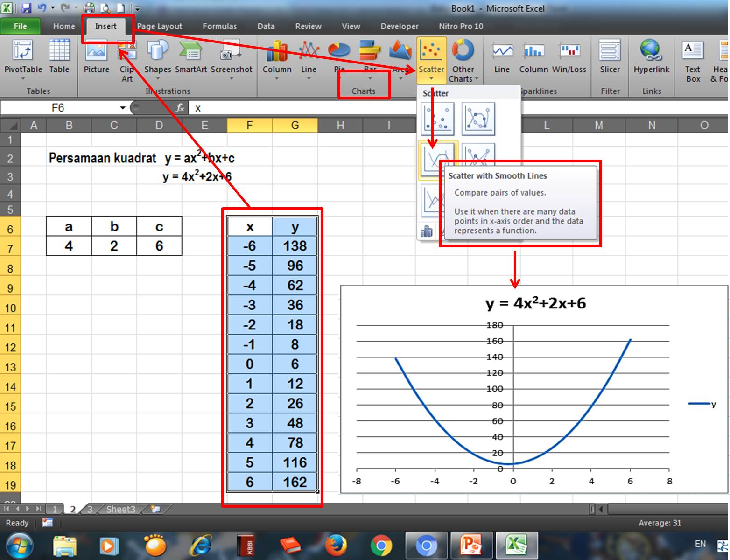The image size is (730, 560).
Task: Click the Select All corner button
Action: point(11,125)
